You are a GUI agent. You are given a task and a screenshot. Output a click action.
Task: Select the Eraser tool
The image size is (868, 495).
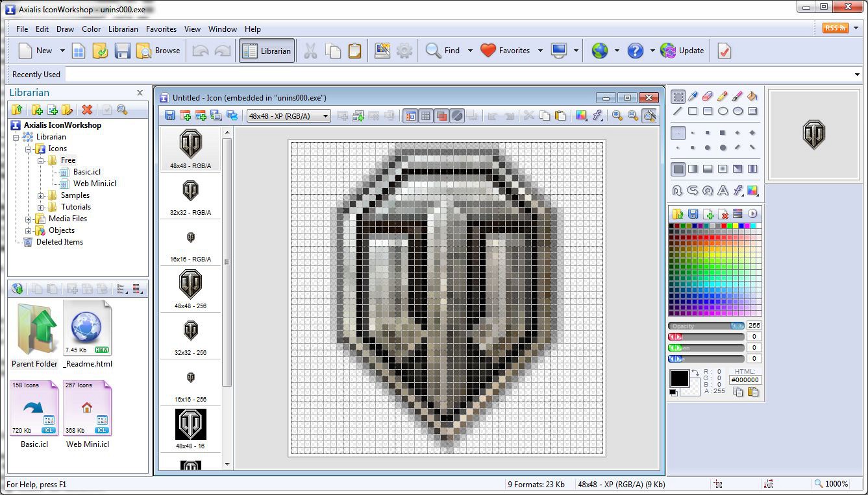(x=708, y=97)
